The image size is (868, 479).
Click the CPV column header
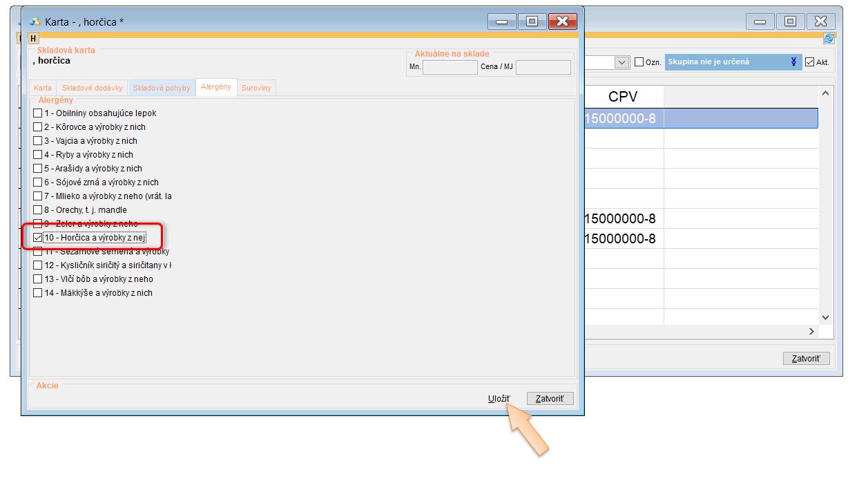pyautogui.click(x=623, y=97)
